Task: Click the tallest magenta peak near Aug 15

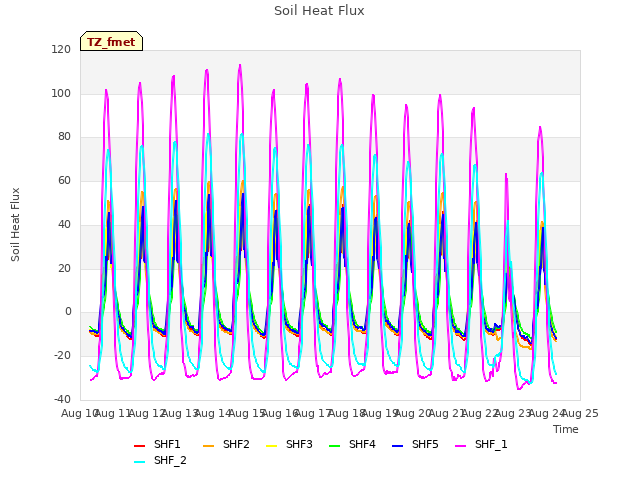Action: tap(240, 65)
